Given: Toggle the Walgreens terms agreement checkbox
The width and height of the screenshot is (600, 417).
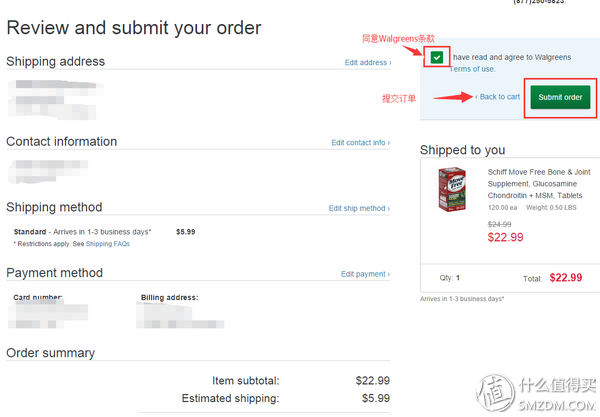Looking at the screenshot, I should click(437, 57).
